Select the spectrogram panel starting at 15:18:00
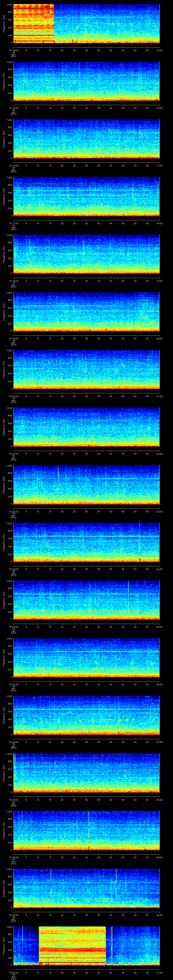The height and width of the screenshot is (980, 173). [87, 254]
